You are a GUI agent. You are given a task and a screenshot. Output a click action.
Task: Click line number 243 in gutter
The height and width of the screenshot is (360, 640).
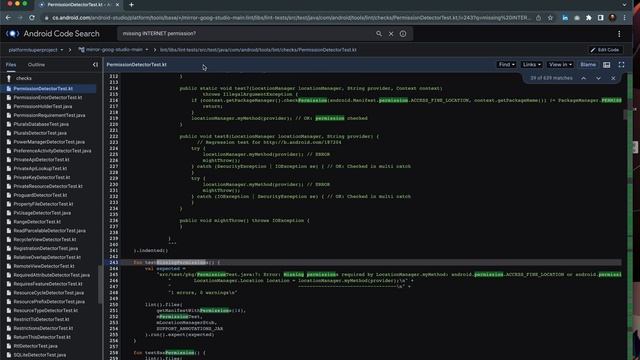[113, 262]
